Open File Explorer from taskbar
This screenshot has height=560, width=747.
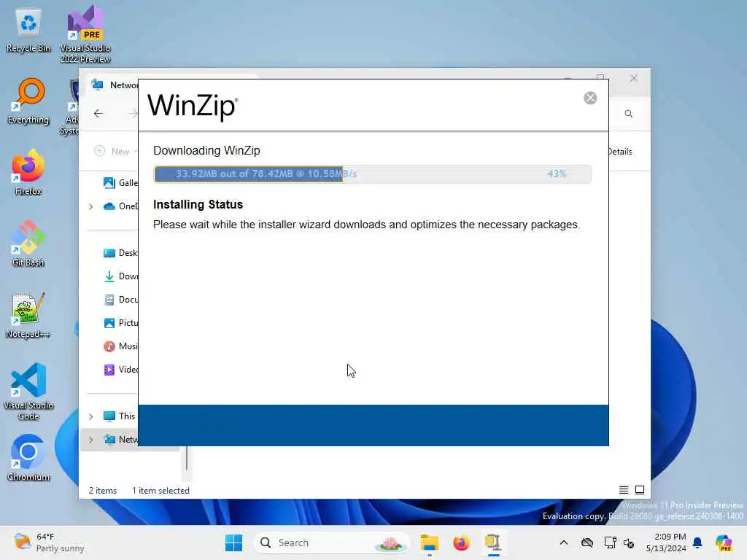[429, 542]
